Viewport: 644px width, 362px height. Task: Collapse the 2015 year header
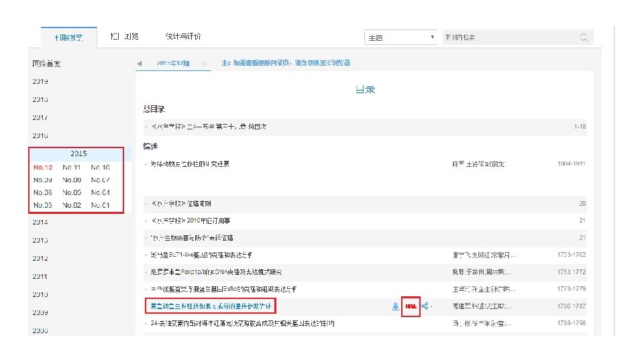pos(78,154)
